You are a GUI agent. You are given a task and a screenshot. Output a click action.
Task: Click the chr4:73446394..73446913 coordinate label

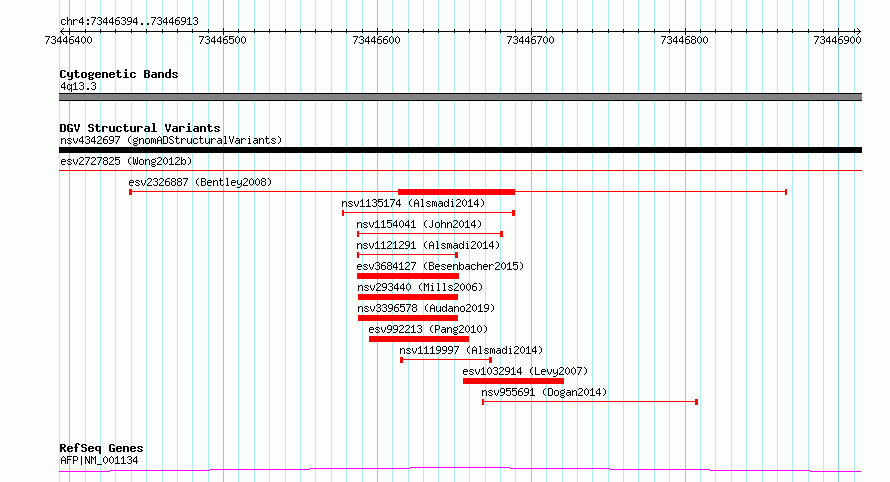[x=129, y=22]
